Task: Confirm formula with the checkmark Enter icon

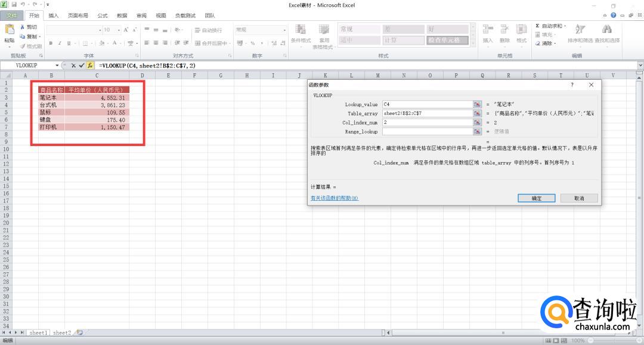Action: pos(82,66)
